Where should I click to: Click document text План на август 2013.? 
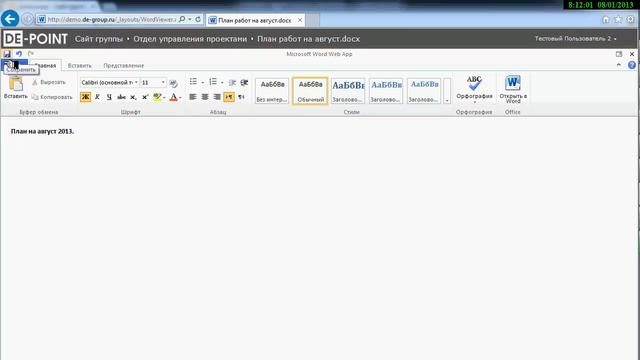click(42, 131)
